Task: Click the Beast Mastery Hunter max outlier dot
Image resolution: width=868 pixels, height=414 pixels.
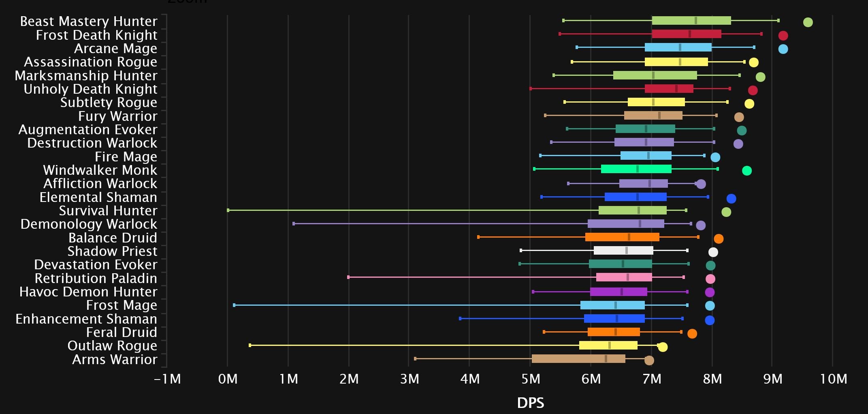Action: click(x=808, y=22)
